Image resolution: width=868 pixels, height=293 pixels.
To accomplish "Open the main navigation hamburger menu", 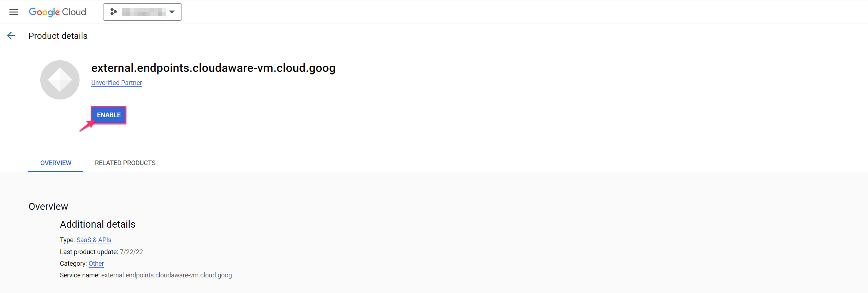I will [13, 12].
